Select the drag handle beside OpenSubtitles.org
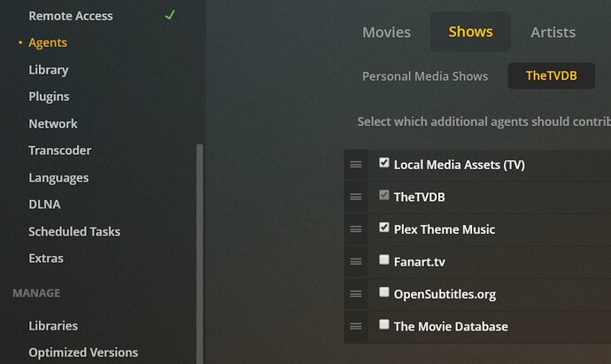The height and width of the screenshot is (364, 611). point(355,294)
